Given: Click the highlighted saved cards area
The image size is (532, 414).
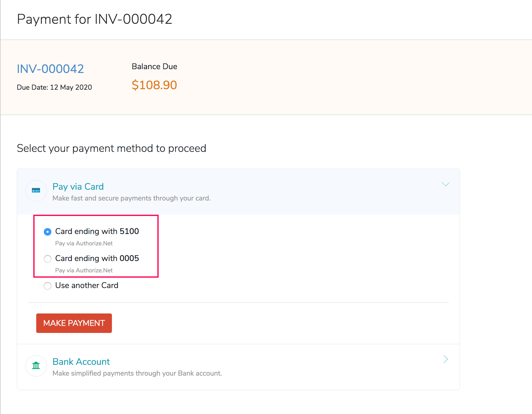Looking at the screenshot, I should pyautogui.click(x=96, y=246).
